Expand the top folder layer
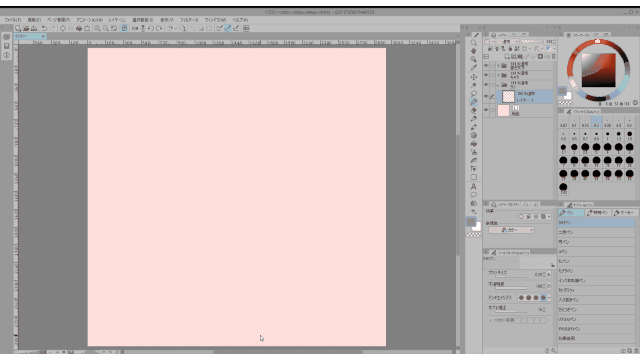640x360 pixels. (x=498, y=65)
